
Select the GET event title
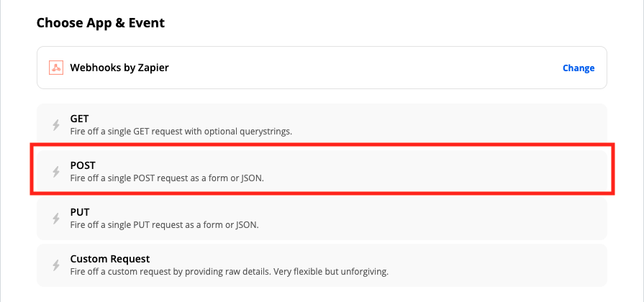[79, 119]
